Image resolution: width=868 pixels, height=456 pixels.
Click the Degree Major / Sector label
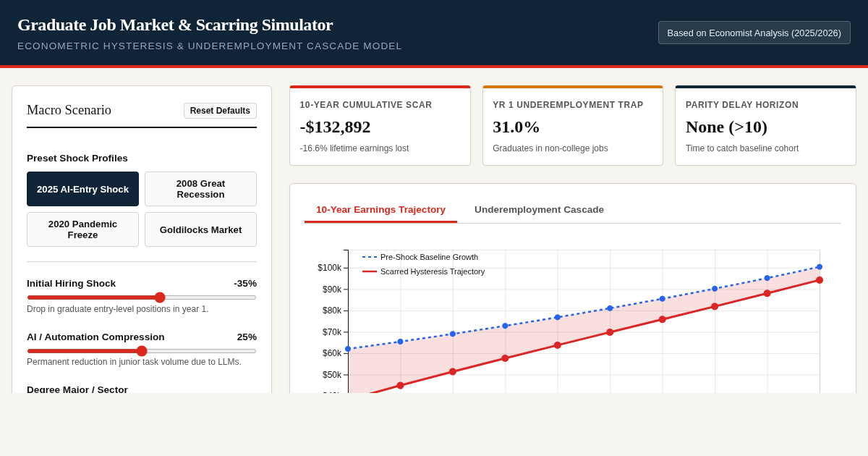coord(77,389)
